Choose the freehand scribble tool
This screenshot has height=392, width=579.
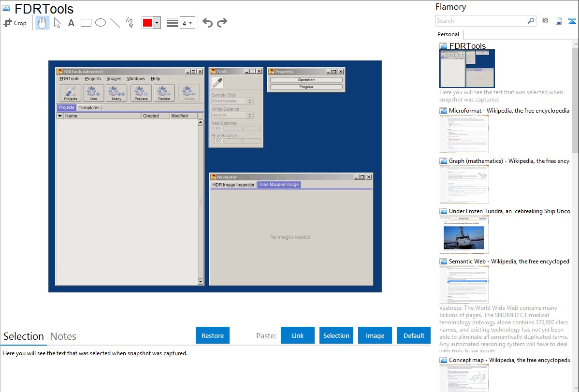tap(130, 23)
